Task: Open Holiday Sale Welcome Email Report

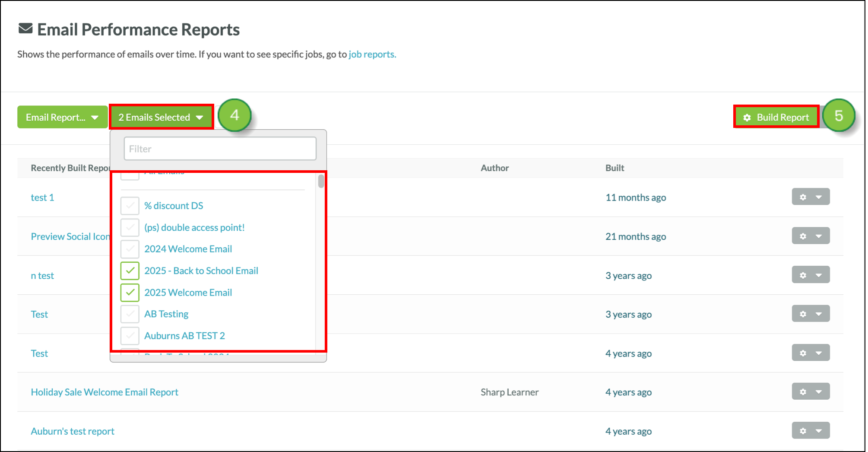Action: 105,392
